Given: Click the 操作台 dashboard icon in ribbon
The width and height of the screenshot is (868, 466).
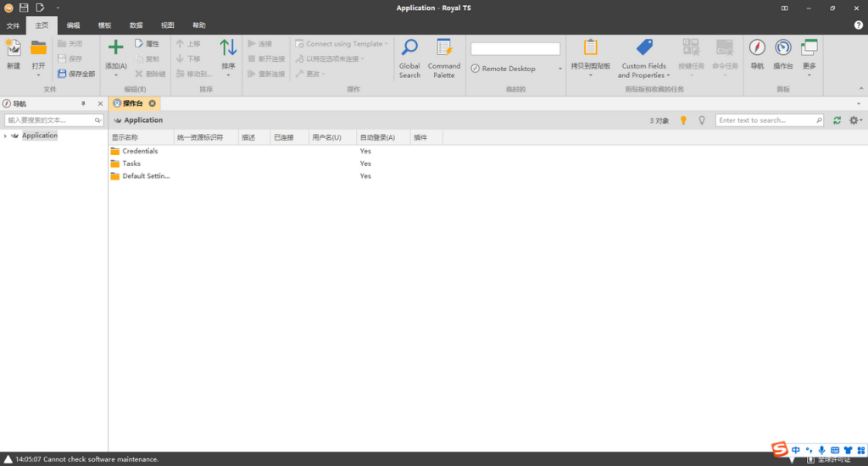Looking at the screenshot, I should click(x=782, y=48).
